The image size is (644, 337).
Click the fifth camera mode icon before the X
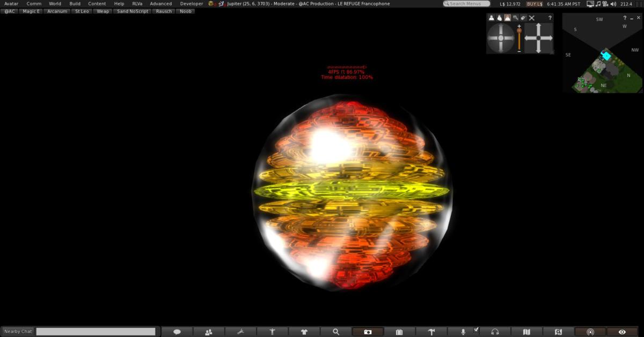click(523, 18)
